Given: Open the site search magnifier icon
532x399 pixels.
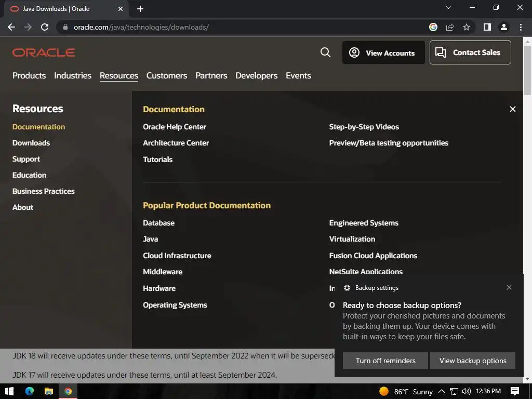Looking at the screenshot, I should 325,52.
